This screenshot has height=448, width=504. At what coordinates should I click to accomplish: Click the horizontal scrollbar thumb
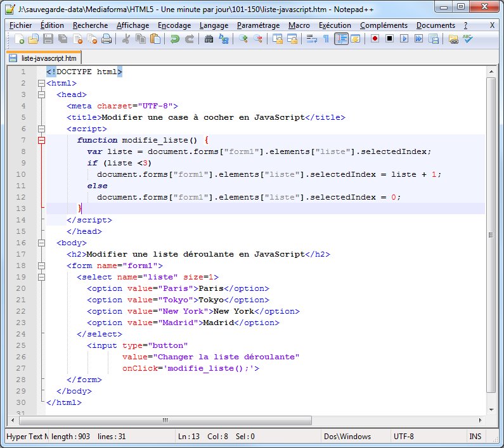(165, 419)
